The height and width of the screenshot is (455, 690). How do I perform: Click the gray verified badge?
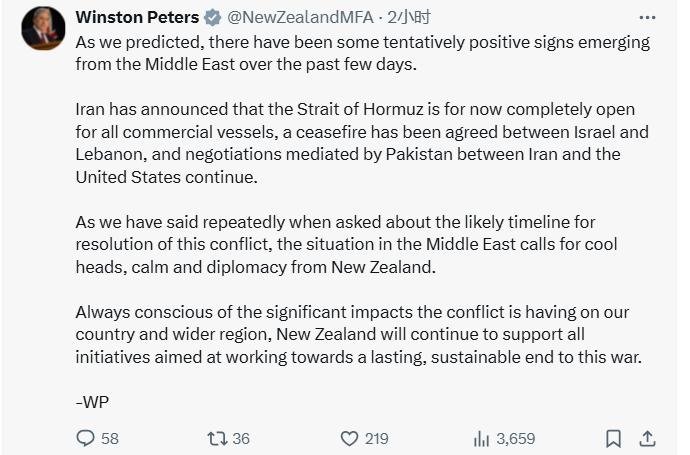(x=213, y=18)
